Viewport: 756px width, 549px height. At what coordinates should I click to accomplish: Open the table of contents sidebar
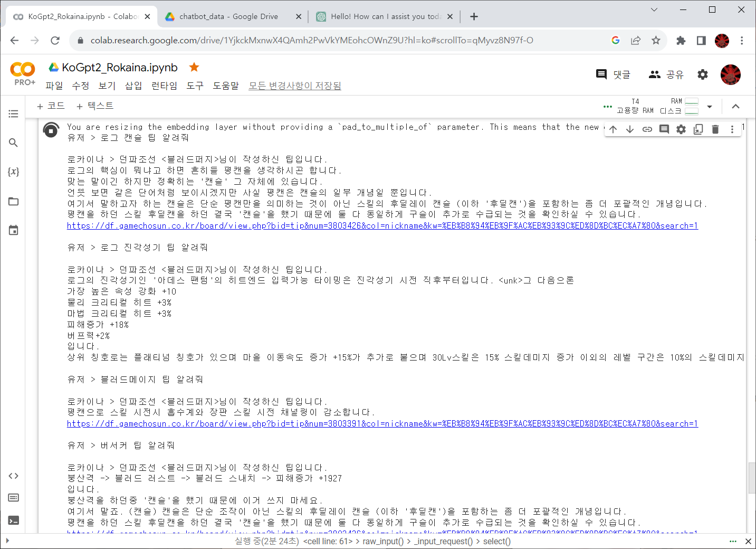(13, 113)
